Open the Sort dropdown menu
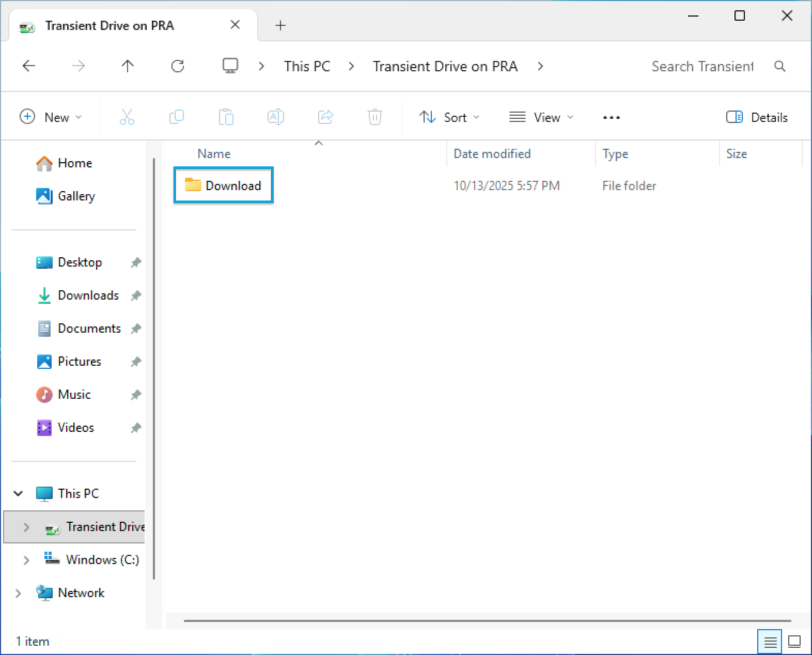812x655 pixels. tap(449, 117)
